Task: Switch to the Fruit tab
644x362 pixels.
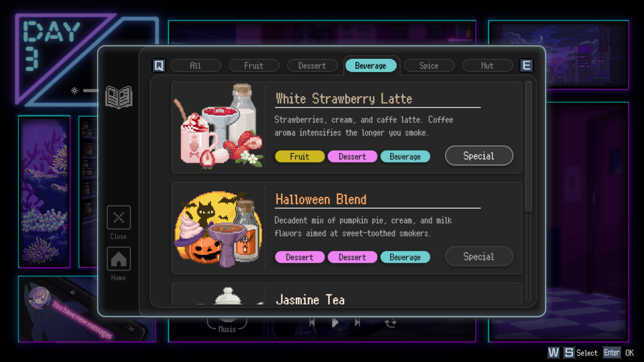Action: point(254,66)
